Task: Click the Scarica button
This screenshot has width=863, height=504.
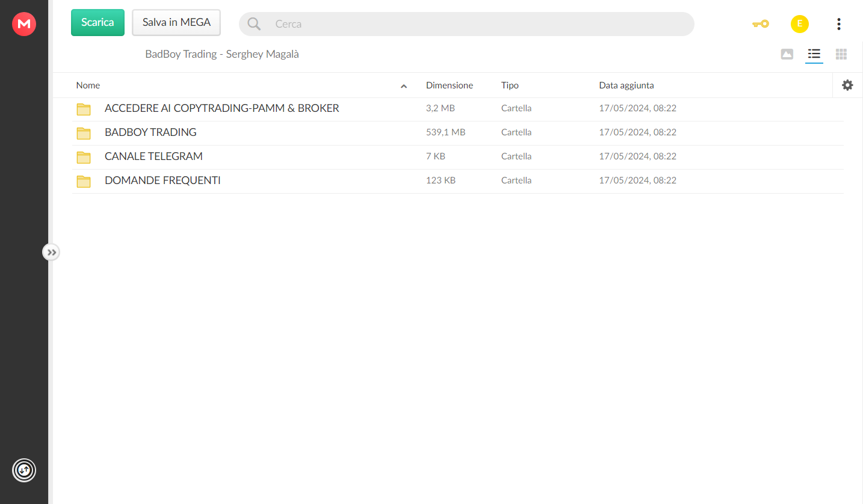Action: coord(97,22)
